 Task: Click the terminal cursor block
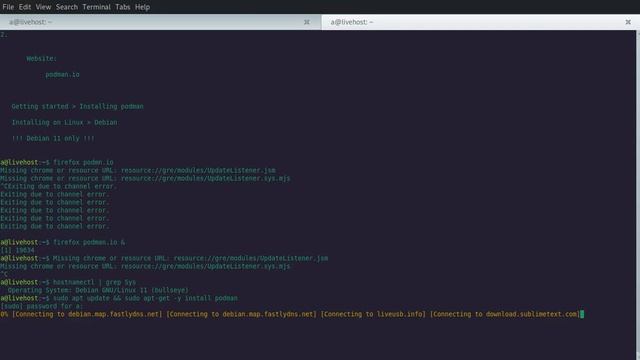[582, 314]
